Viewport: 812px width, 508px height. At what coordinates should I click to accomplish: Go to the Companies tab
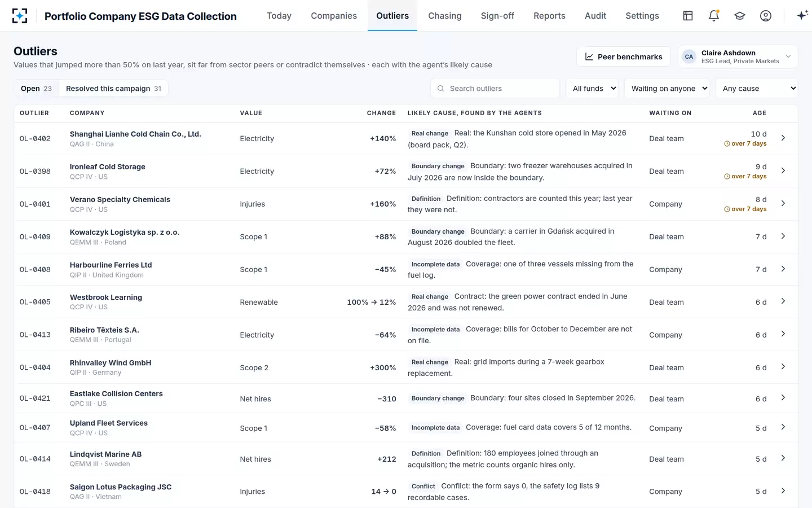334,16
